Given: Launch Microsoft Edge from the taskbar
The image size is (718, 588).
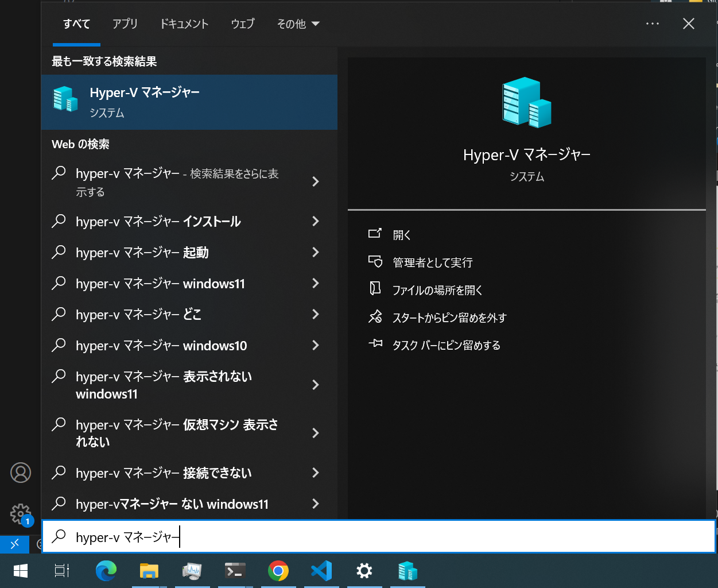Looking at the screenshot, I should tap(106, 571).
